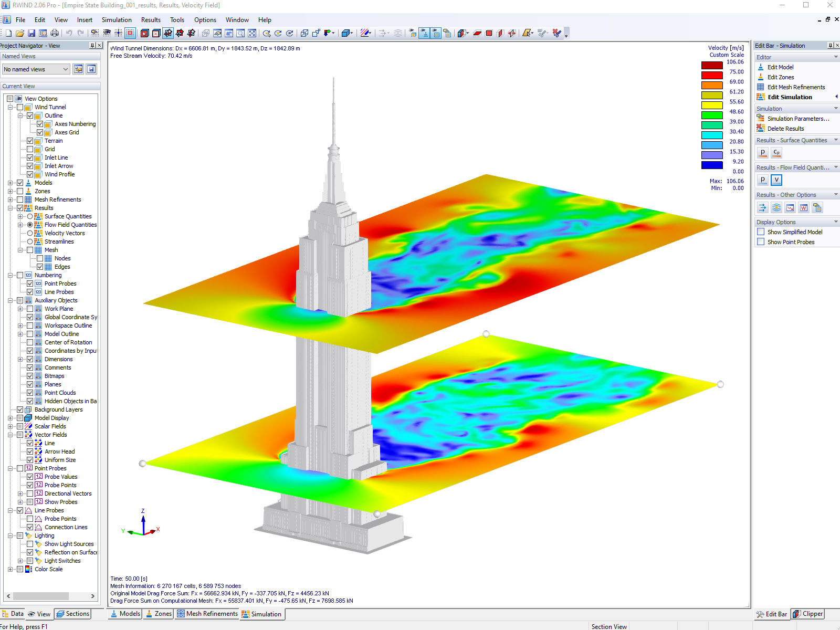
Task: Click the Print toolbar icon
Action: (x=55, y=33)
